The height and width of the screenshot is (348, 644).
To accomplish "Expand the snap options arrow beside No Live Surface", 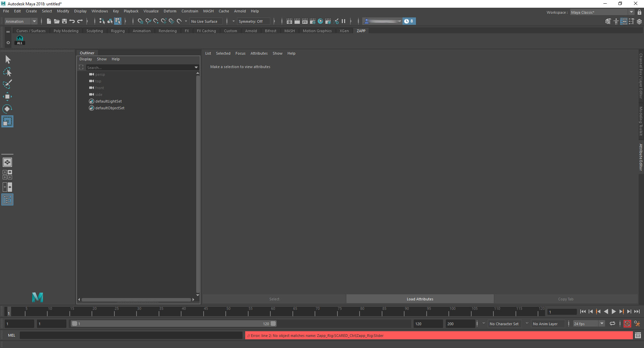I will point(186,21).
